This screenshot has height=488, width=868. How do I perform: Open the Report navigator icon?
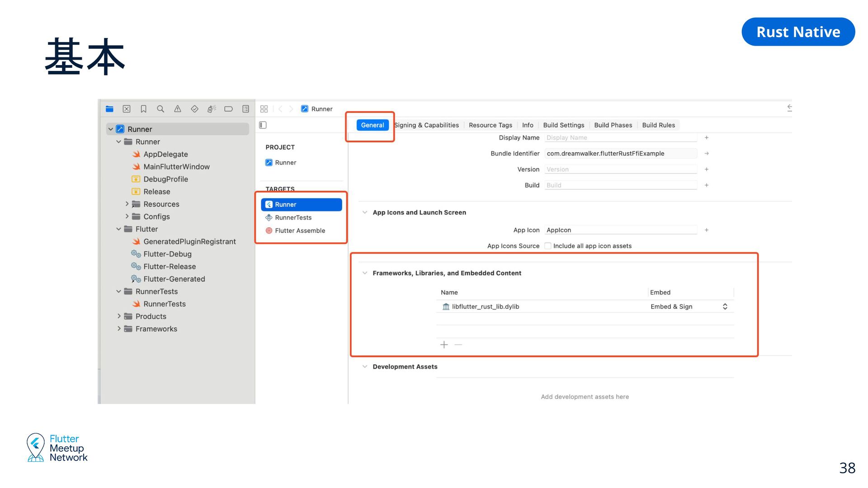(245, 109)
